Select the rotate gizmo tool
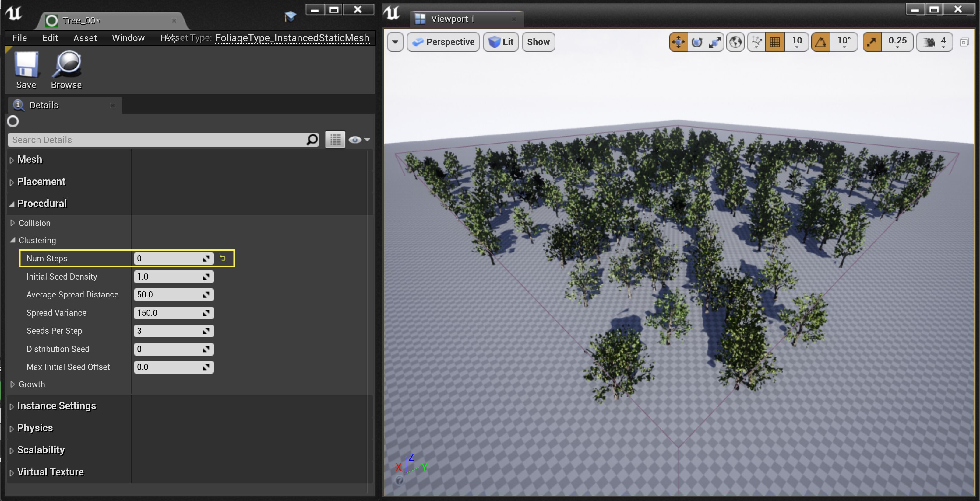 point(696,42)
